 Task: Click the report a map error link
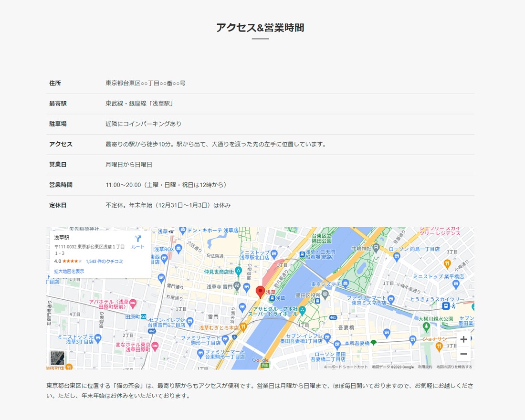tap(454, 367)
